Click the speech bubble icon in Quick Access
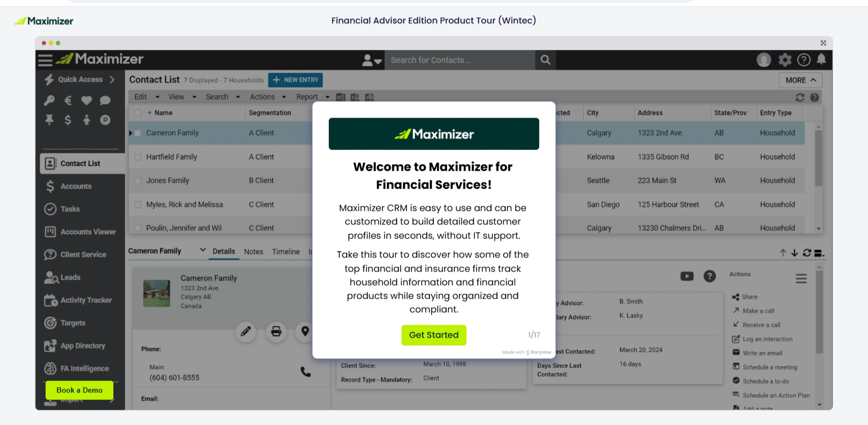The image size is (868, 425). tap(105, 100)
